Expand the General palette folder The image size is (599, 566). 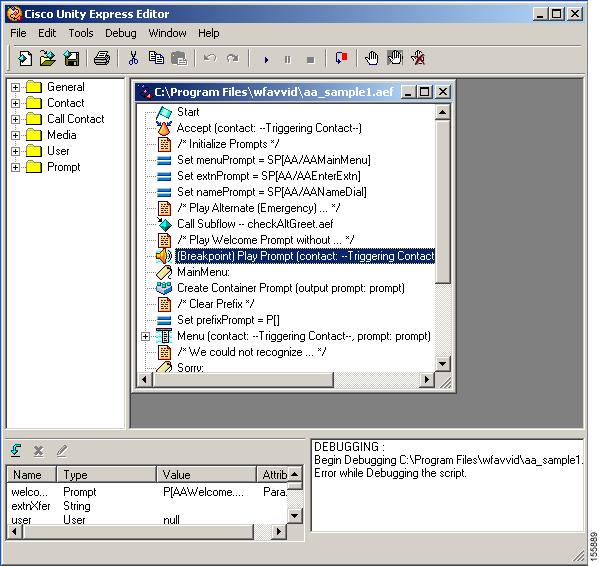pyautogui.click(x=15, y=87)
